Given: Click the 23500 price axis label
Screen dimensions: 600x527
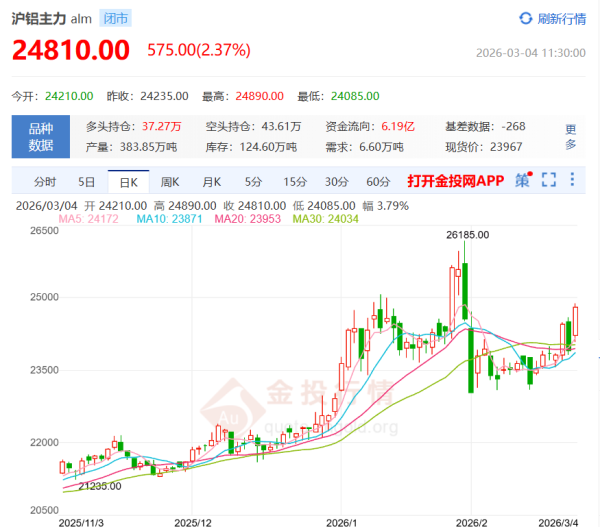Looking at the screenshot, I should 44,370.
